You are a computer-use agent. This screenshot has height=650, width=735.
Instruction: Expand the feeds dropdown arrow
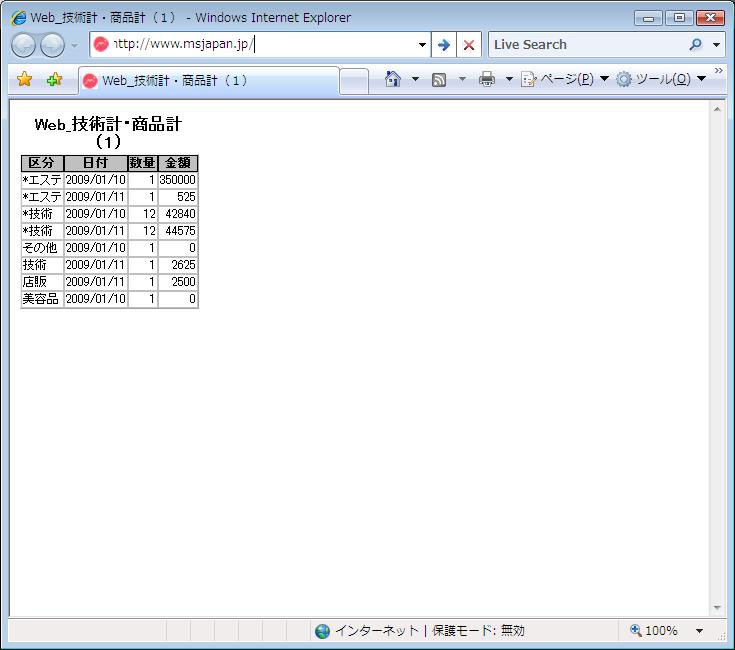point(462,79)
